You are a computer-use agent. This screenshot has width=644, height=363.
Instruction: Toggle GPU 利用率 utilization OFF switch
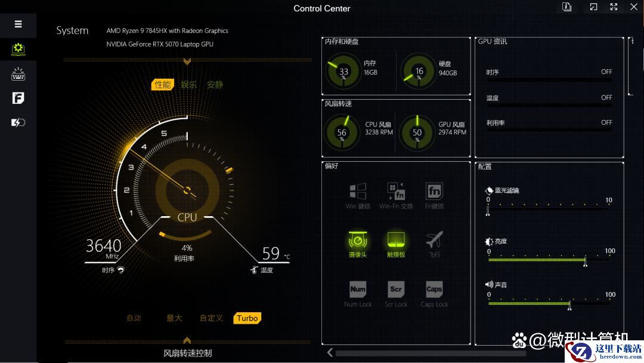coord(606,122)
